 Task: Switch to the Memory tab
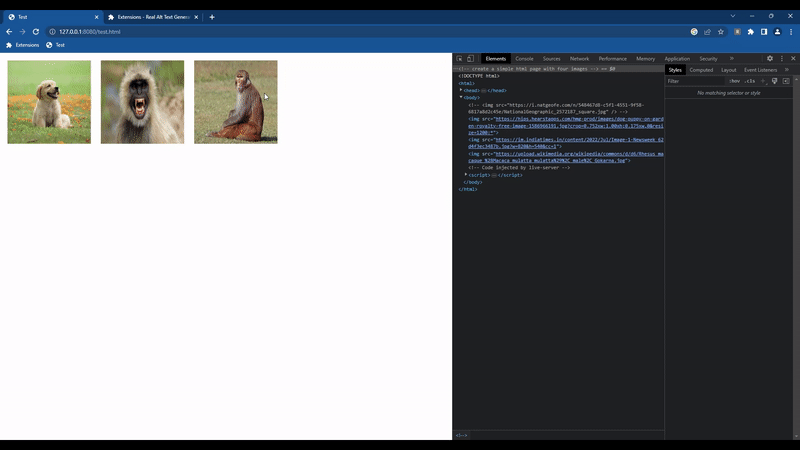645,59
